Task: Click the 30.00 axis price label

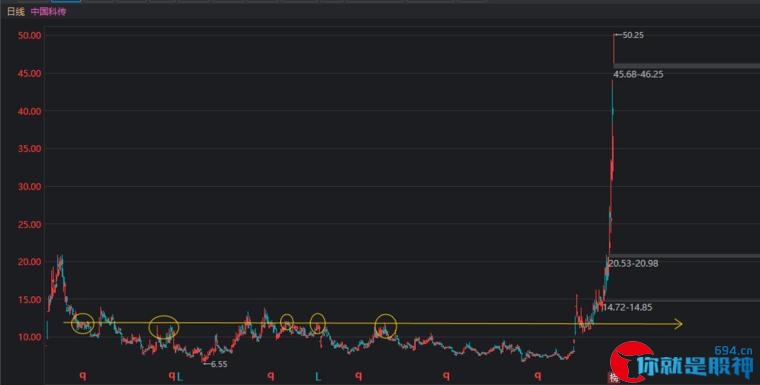Action: (30, 187)
